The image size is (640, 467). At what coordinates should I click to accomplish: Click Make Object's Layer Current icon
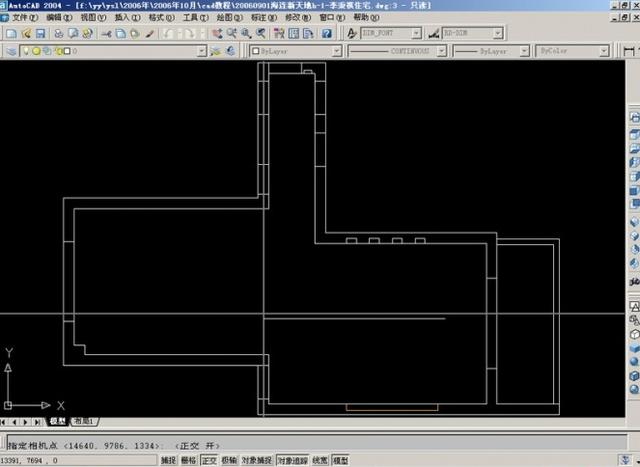click(x=216, y=51)
